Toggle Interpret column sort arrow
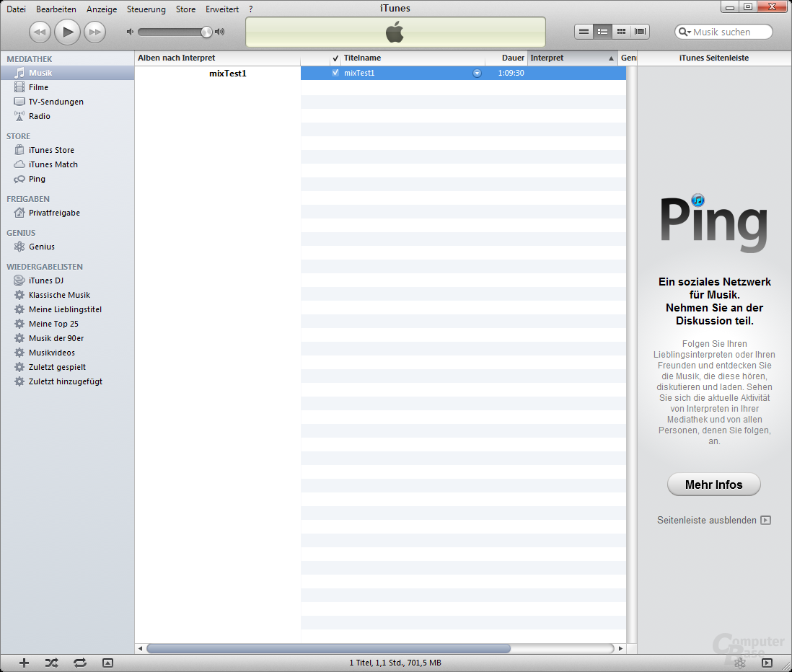This screenshot has width=792, height=672. pyautogui.click(x=611, y=58)
